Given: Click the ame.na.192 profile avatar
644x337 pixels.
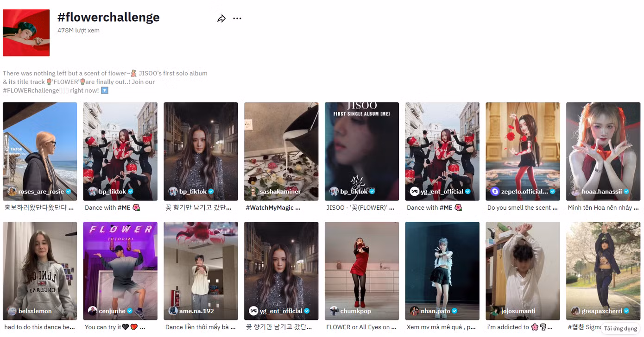Looking at the screenshot, I should (x=173, y=311).
